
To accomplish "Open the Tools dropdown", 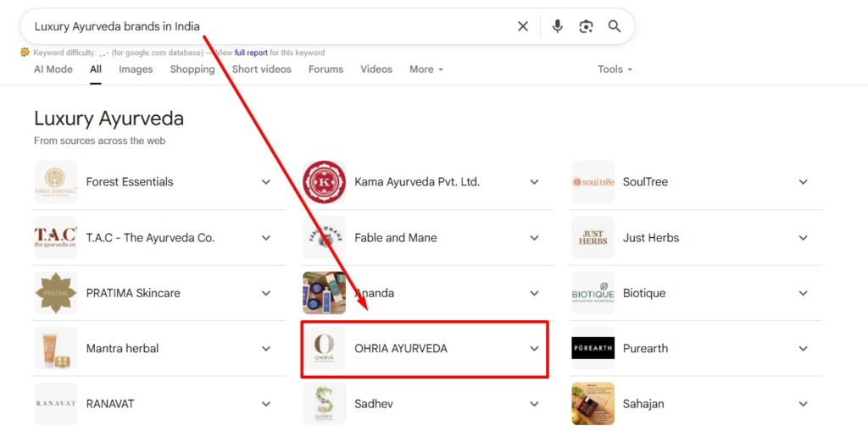I will [615, 69].
